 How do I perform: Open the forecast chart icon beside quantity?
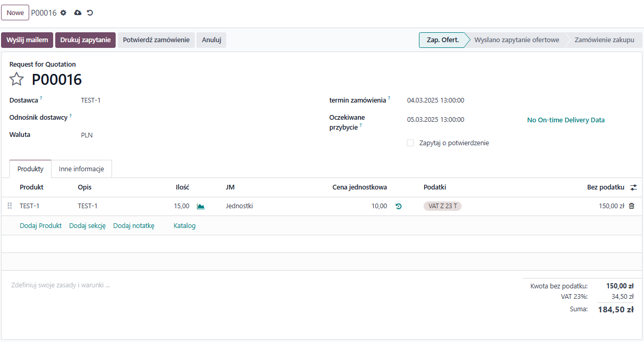(201, 206)
